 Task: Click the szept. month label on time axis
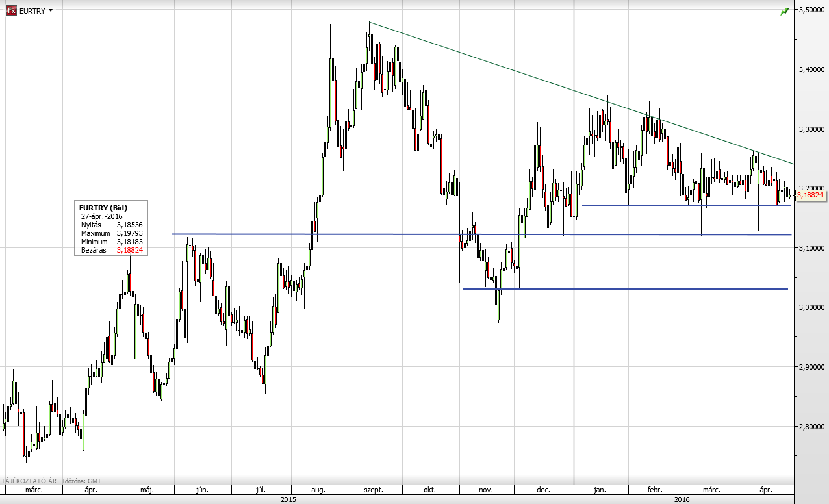point(374,490)
